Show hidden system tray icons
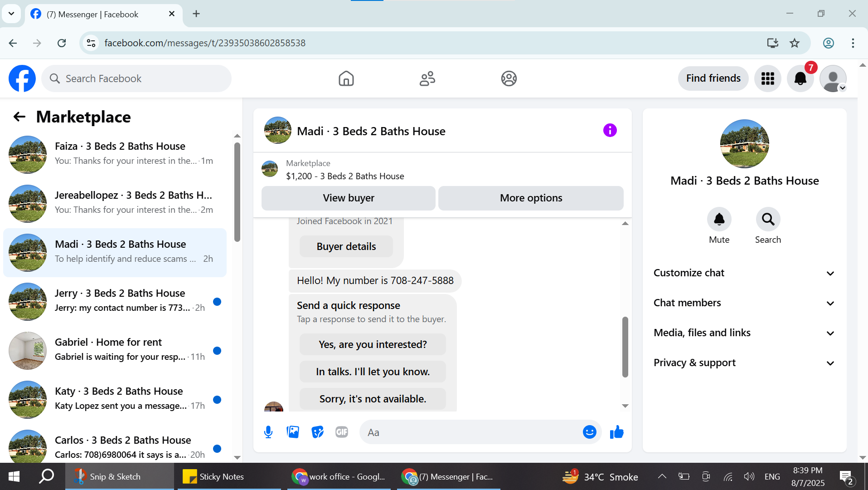Image resolution: width=868 pixels, height=490 pixels. (x=662, y=476)
